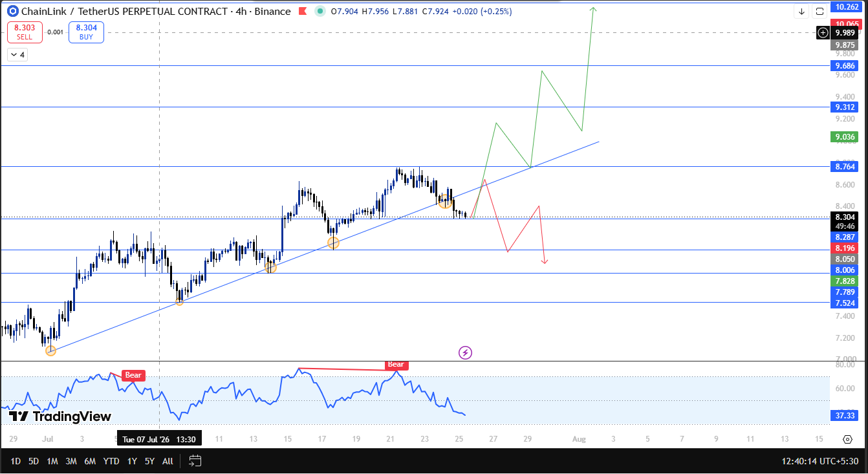This screenshot has width=868, height=474.
Task: Select the 1Y time range
Action: point(132,461)
